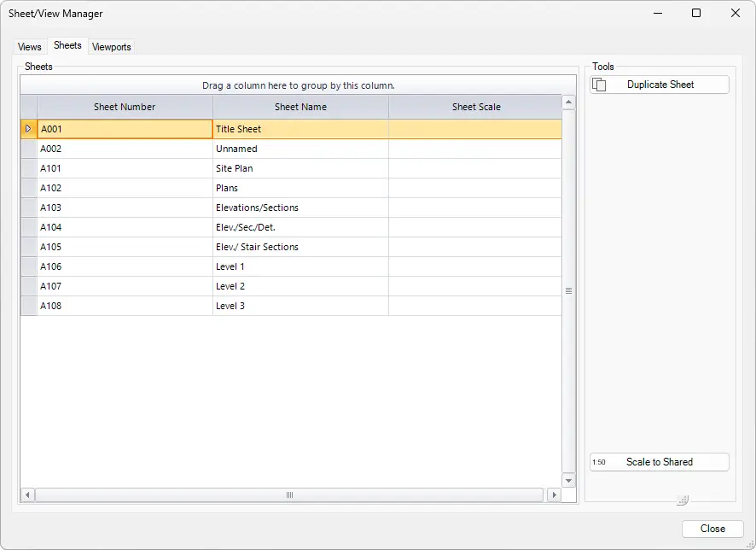
Task: Switch to the Viewports tab
Action: [111, 47]
